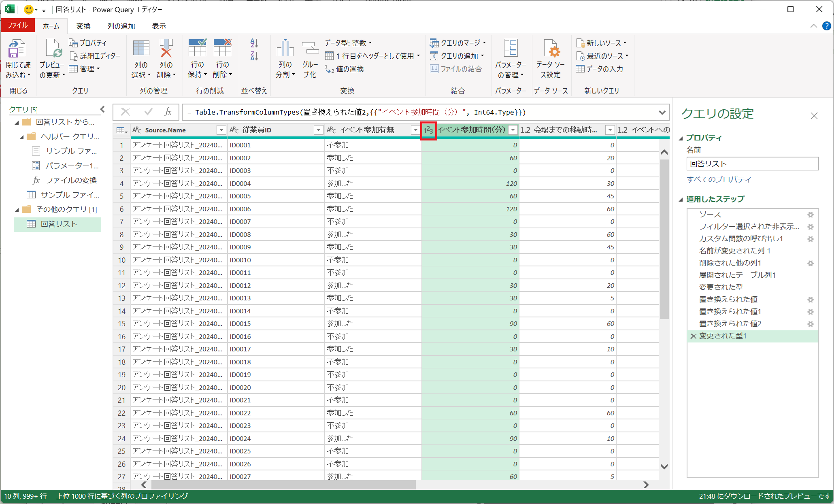The image size is (834, 504).
Task: Open the Source.Name column filter dropdown
Action: [221, 130]
